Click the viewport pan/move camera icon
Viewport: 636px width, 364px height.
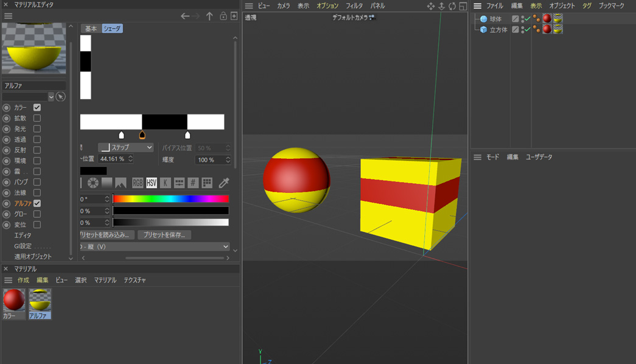431,6
